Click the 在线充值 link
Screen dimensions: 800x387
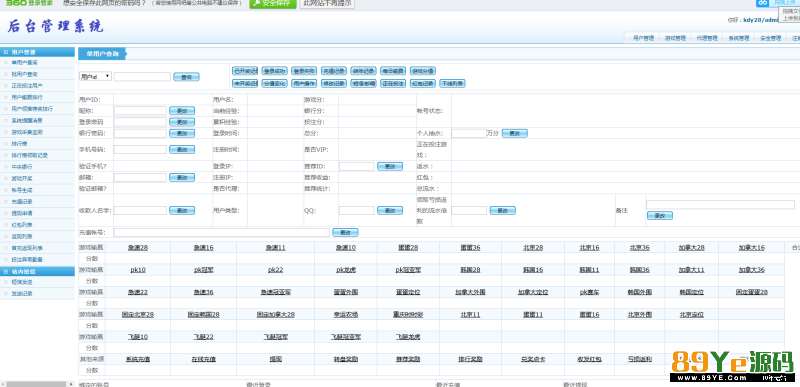[204, 359]
